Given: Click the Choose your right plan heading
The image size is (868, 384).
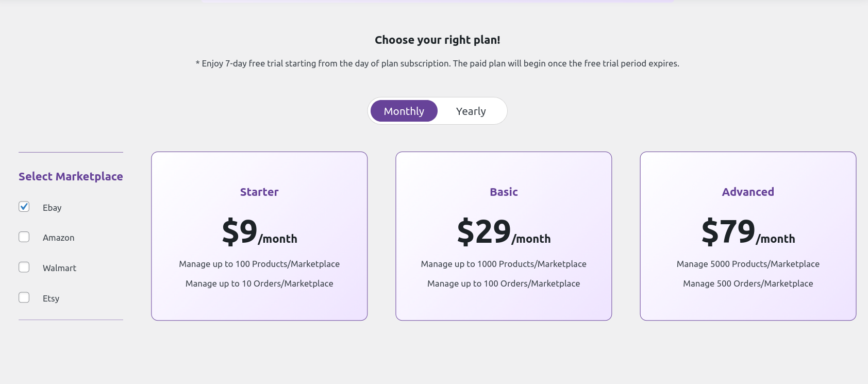Looking at the screenshot, I should tap(437, 40).
